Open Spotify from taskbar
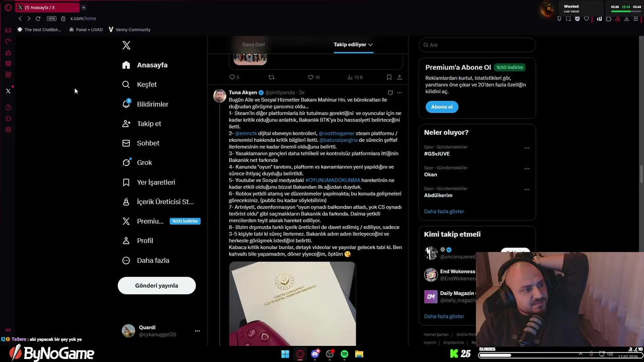This screenshot has height=362, width=644. tap(344, 354)
